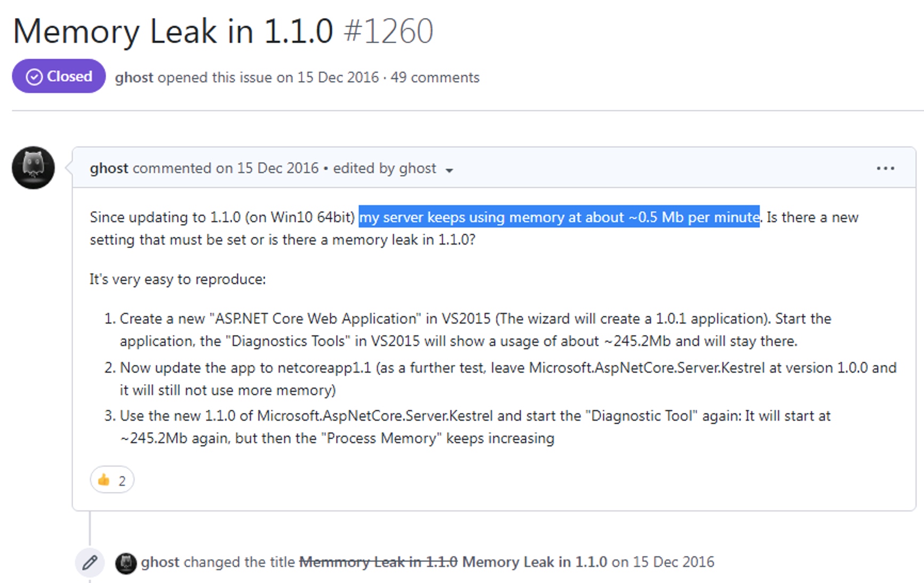This screenshot has width=924, height=583.
Task: Click ghost link in title change event
Action: pyautogui.click(x=160, y=562)
